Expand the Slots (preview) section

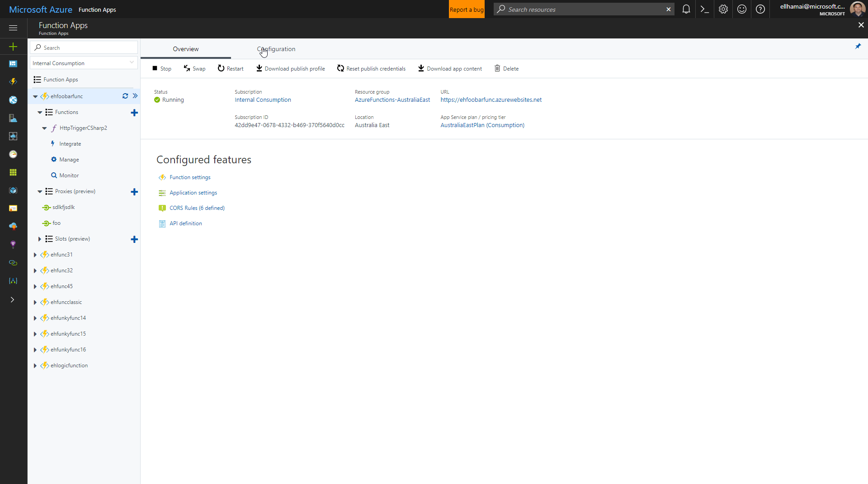[40, 239]
